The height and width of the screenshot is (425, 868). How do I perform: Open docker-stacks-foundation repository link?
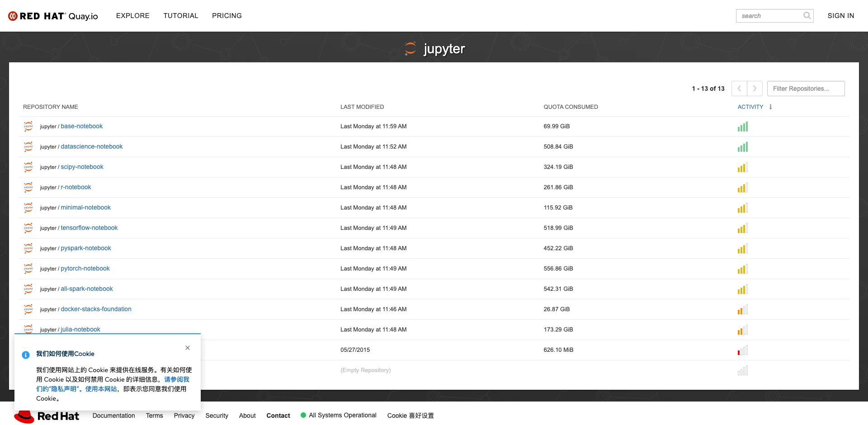click(x=96, y=309)
